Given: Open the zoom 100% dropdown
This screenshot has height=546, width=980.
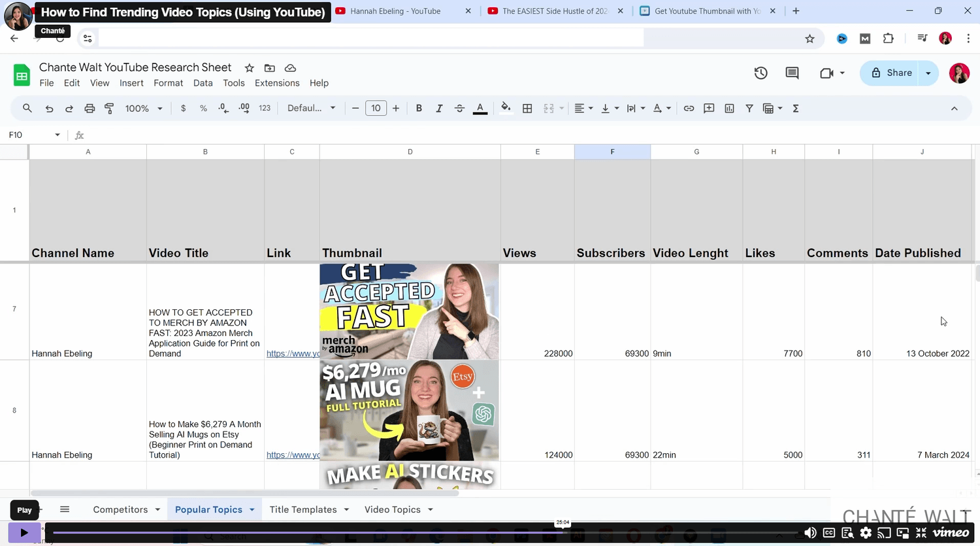Looking at the screenshot, I should click(144, 109).
